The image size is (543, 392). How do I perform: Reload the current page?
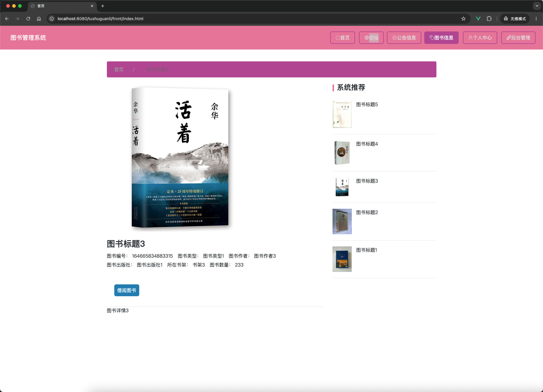[x=28, y=19]
